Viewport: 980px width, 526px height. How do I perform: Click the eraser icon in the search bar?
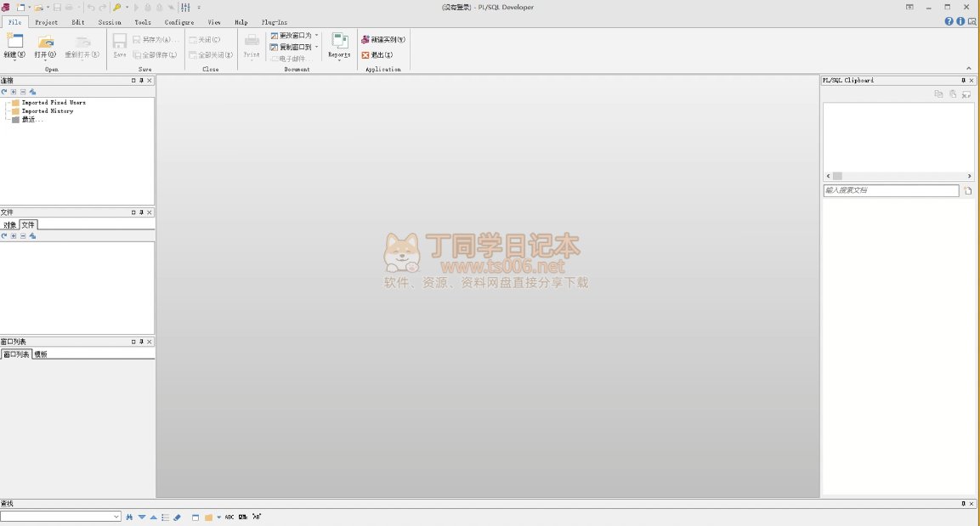[x=177, y=517]
